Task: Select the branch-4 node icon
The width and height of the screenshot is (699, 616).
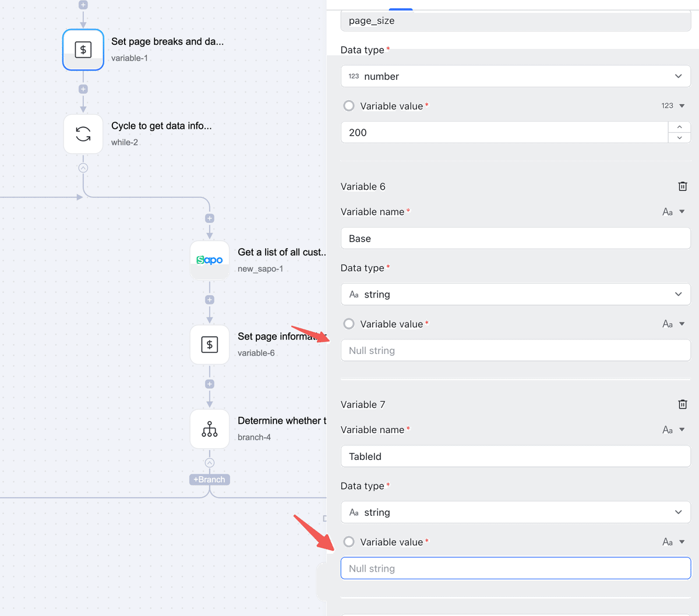Action: [x=210, y=429]
